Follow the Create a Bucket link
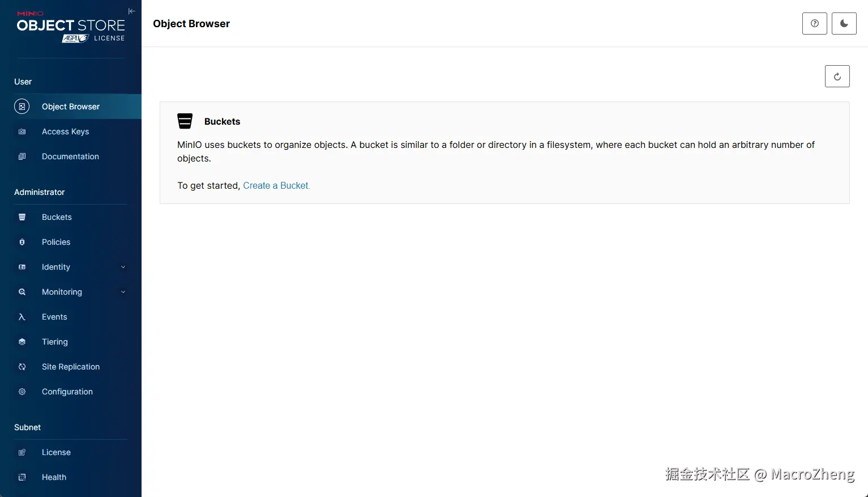The image size is (868, 497). coord(276,185)
